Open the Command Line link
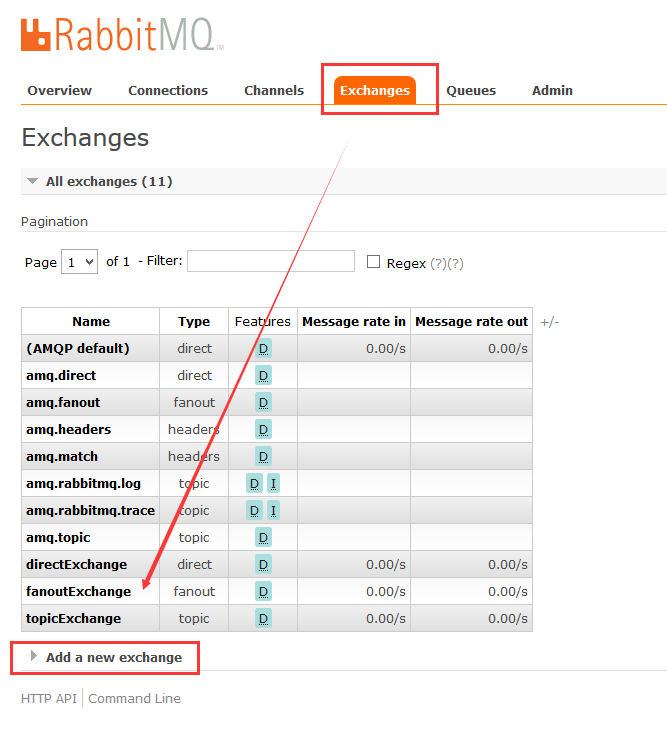 pyautogui.click(x=134, y=698)
